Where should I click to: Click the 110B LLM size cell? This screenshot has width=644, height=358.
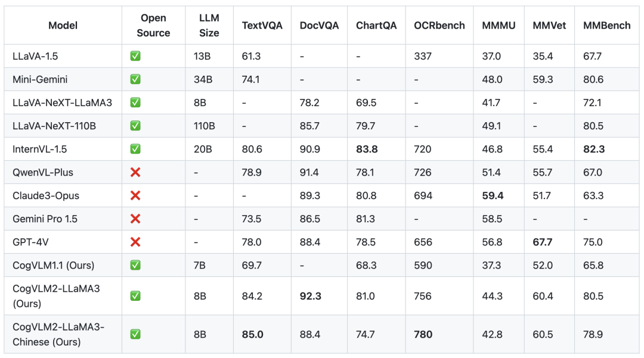(x=206, y=126)
